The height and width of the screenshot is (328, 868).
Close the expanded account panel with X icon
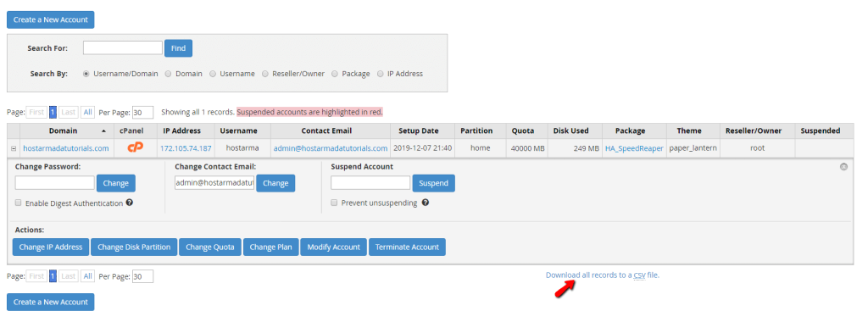tap(843, 166)
